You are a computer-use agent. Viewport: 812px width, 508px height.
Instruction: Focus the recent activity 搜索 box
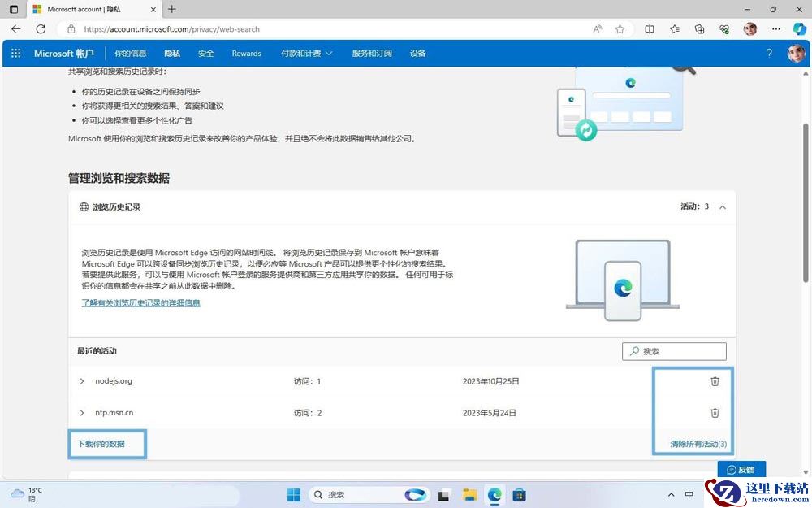click(x=674, y=351)
